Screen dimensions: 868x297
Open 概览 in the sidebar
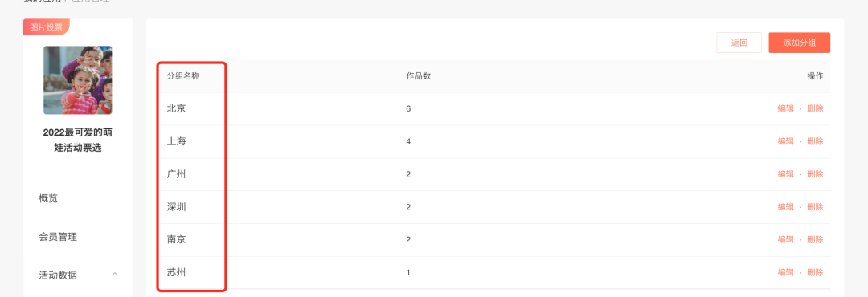(48, 198)
